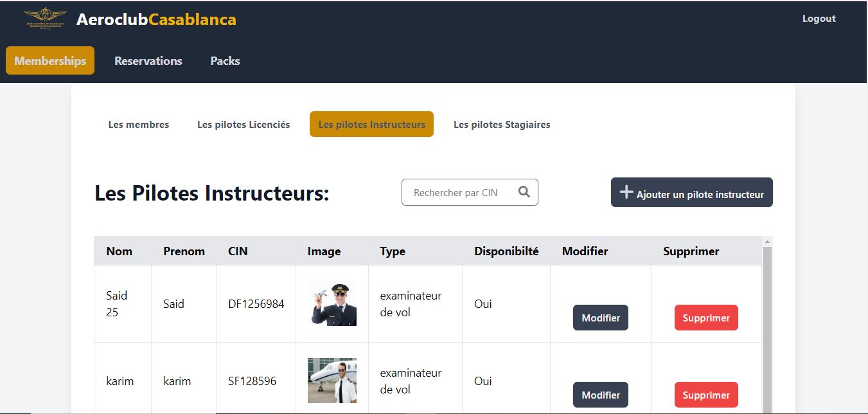Click the search magnifier icon
Image resolution: width=868 pixels, height=414 pixels.
tap(524, 192)
